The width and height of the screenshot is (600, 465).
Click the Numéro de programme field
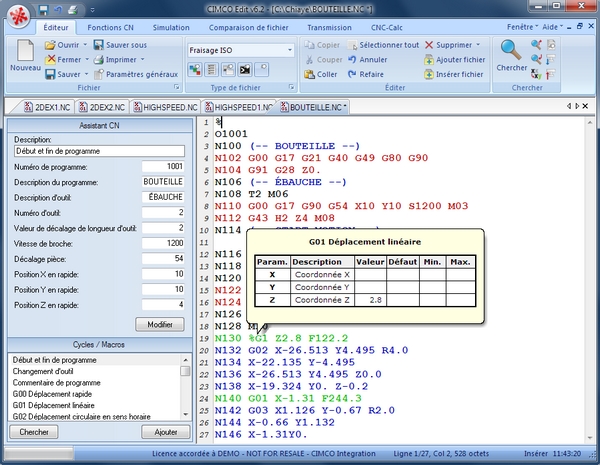tap(163, 166)
